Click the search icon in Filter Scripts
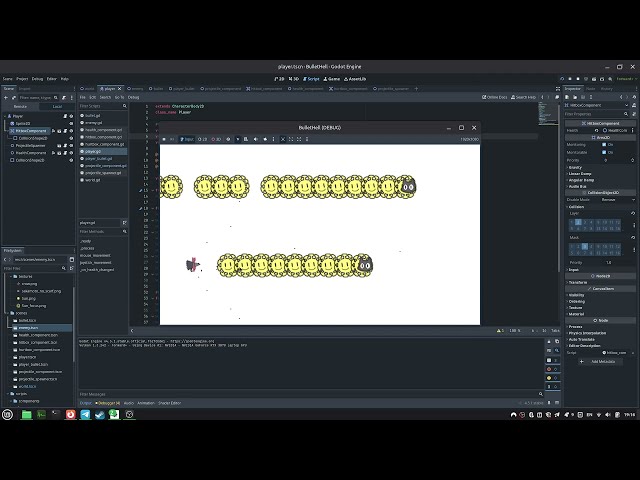The height and width of the screenshot is (480, 640). (125, 106)
